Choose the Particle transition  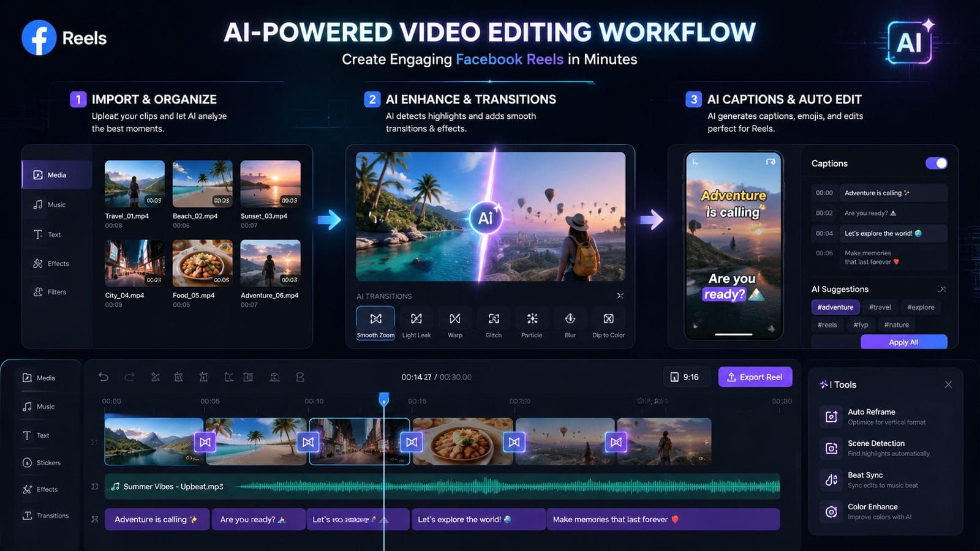[532, 323]
